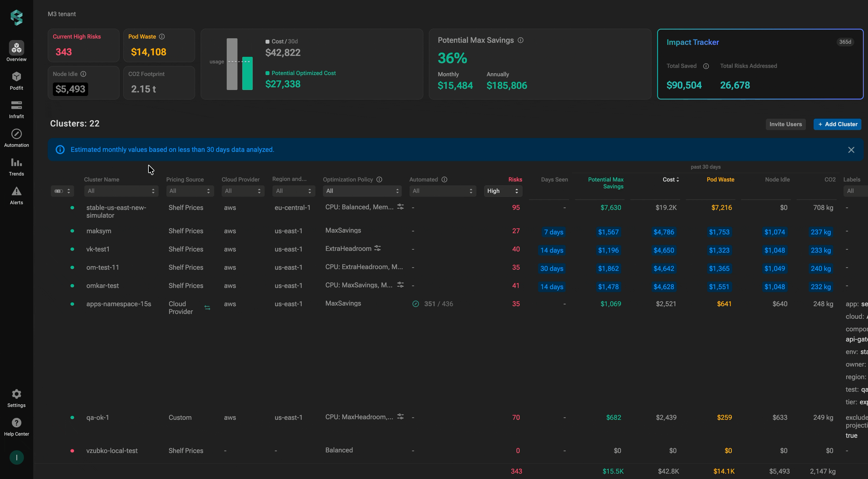Click risks count 95 for stable-us-east-new-simulator

pyautogui.click(x=516, y=208)
